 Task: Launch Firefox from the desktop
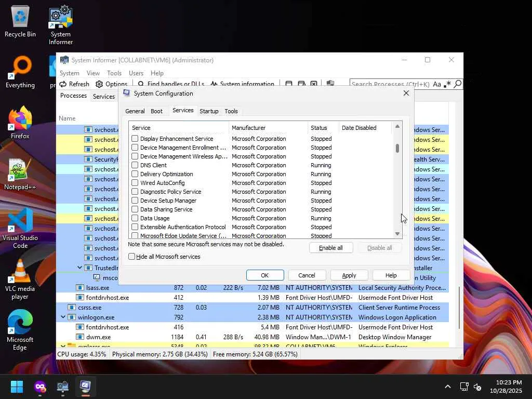(20, 123)
